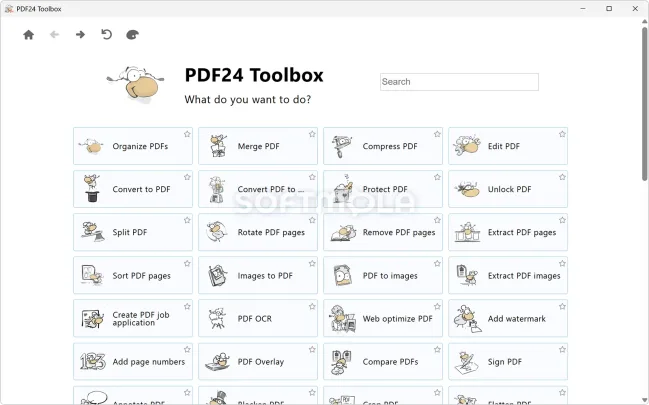Mark Extract PDF pages as favorite
The image size is (649, 405).
(562, 220)
